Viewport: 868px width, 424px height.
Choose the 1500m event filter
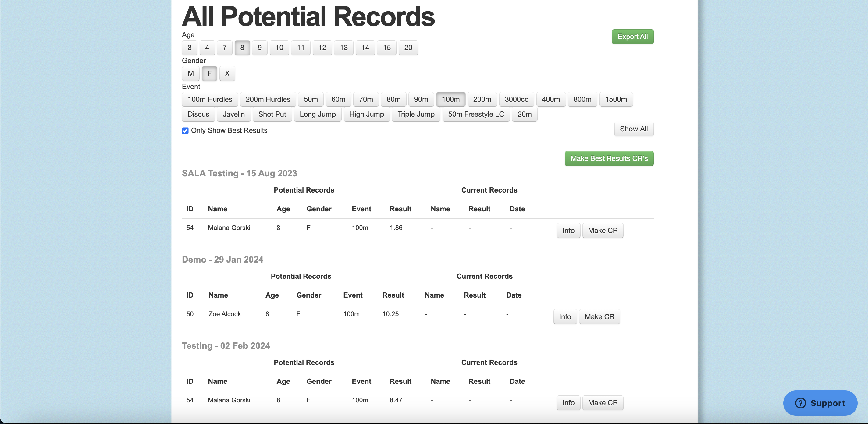(x=616, y=99)
